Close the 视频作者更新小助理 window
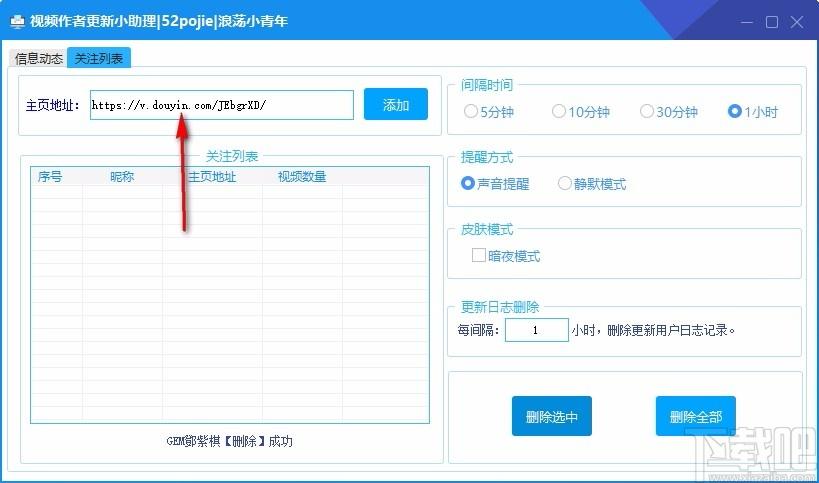 tap(797, 22)
